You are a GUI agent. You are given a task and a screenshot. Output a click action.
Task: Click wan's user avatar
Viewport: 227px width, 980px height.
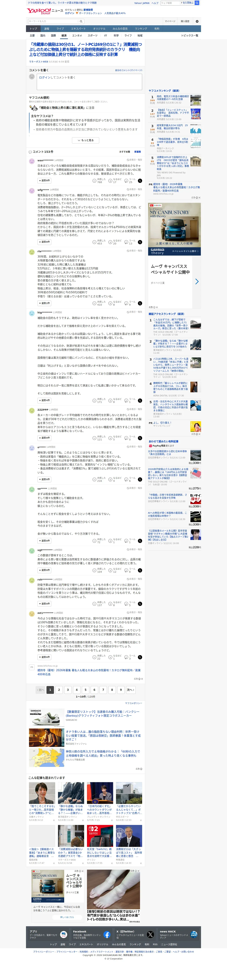pos(32,161)
